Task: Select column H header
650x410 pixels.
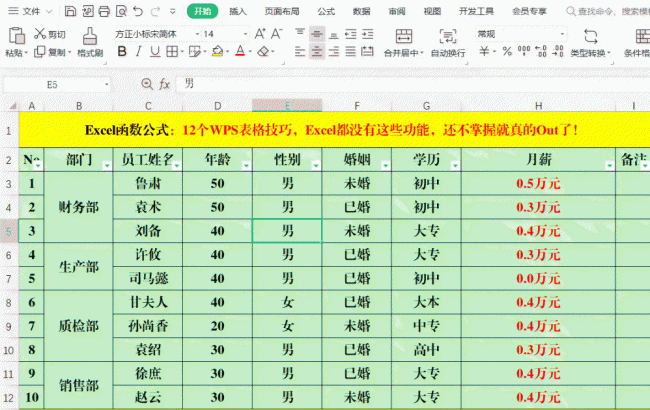Action: [x=538, y=106]
